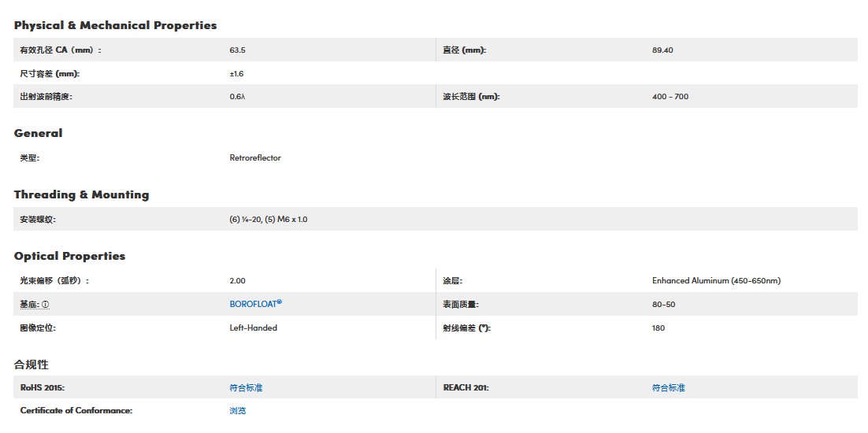Click the 基底 label text
This screenshot has height=433, width=868.
click(28, 305)
